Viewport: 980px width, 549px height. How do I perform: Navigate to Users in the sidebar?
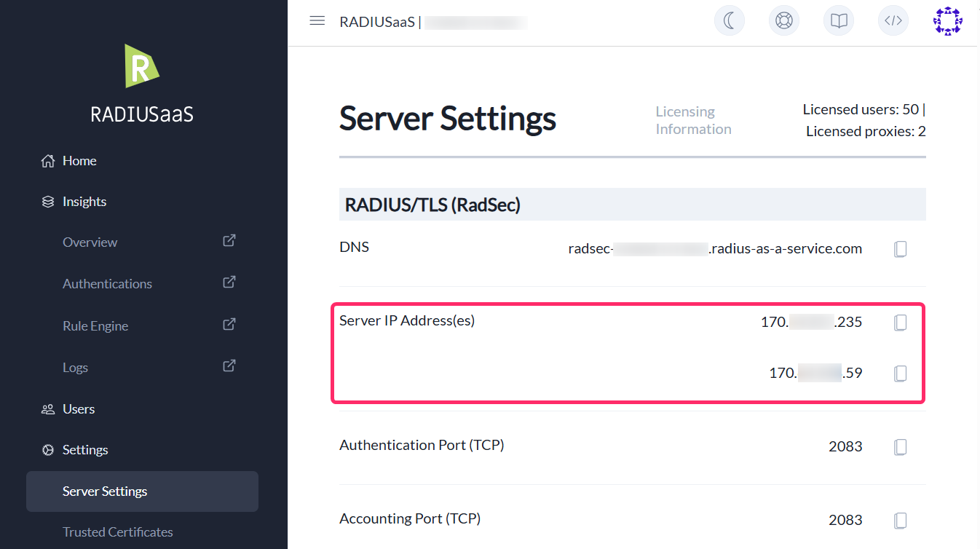(79, 409)
